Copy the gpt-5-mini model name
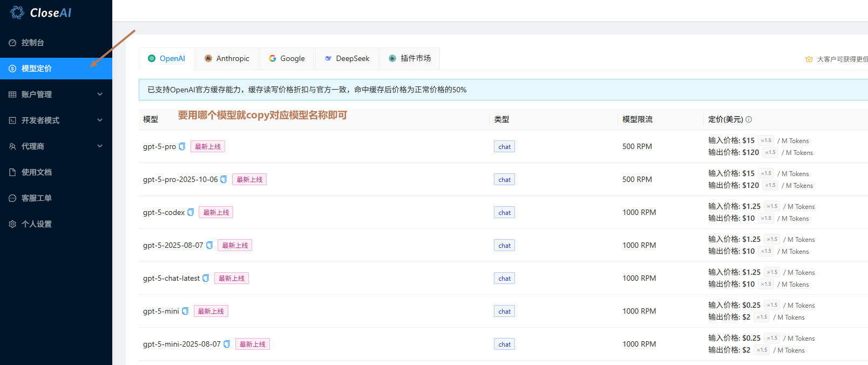The image size is (868, 365). (x=185, y=311)
